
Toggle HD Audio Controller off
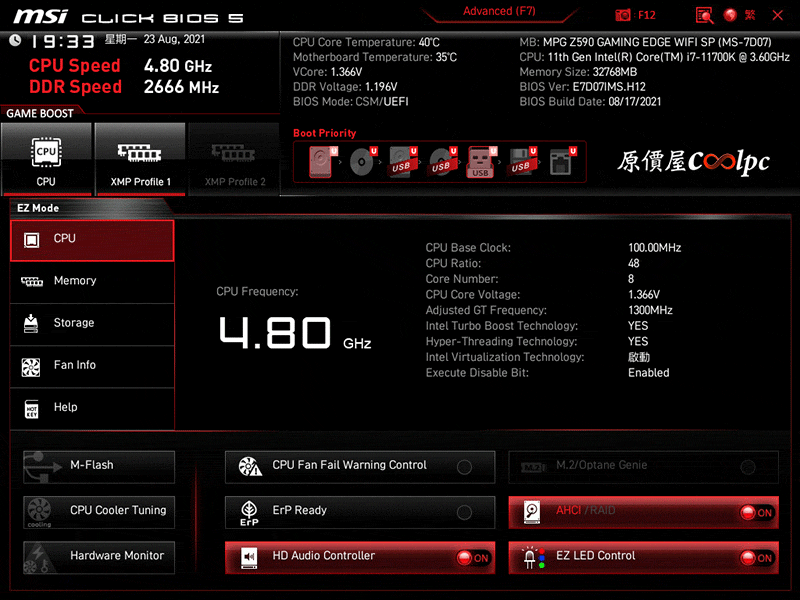pyautogui.click(x=473, y=558)
